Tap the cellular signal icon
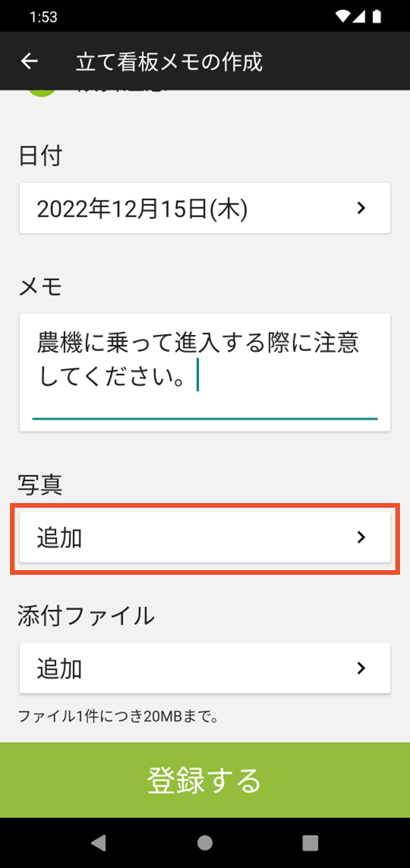Screen dimensions: 410x868 359,17
